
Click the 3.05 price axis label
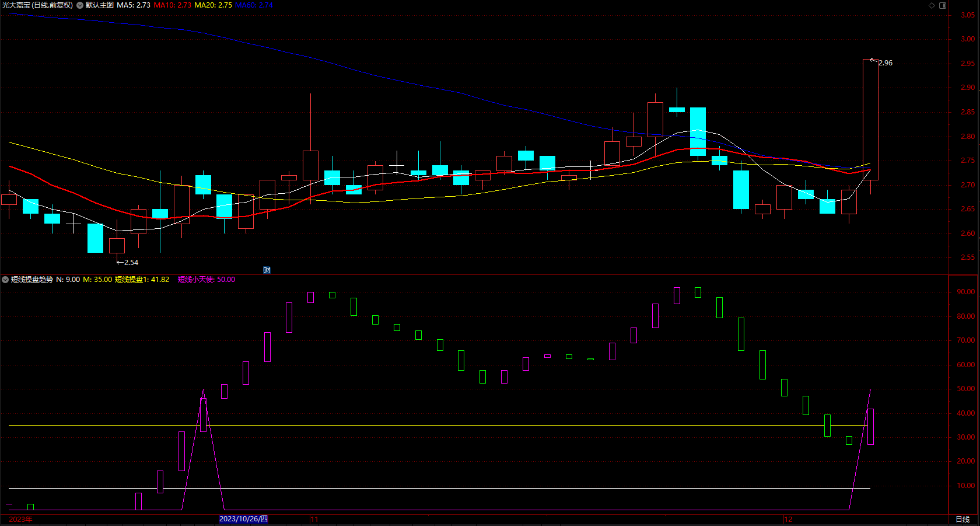[x=968, y=15]
